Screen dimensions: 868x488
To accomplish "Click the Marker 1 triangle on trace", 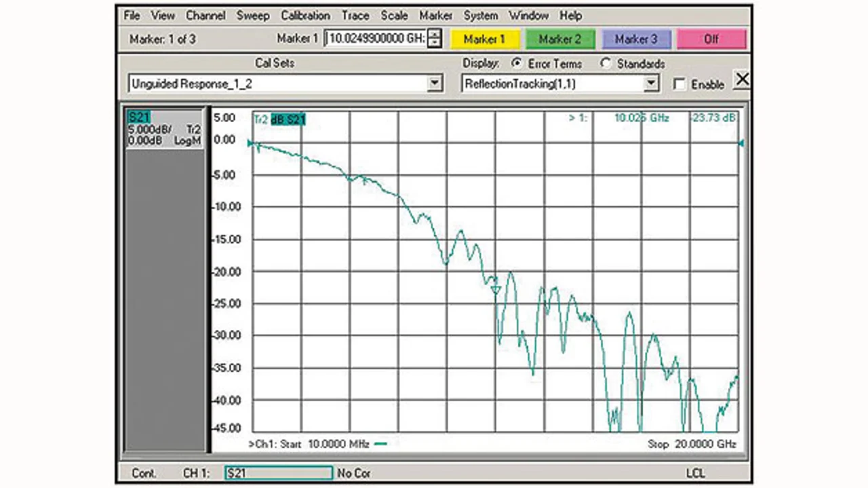I will (495, 290).
